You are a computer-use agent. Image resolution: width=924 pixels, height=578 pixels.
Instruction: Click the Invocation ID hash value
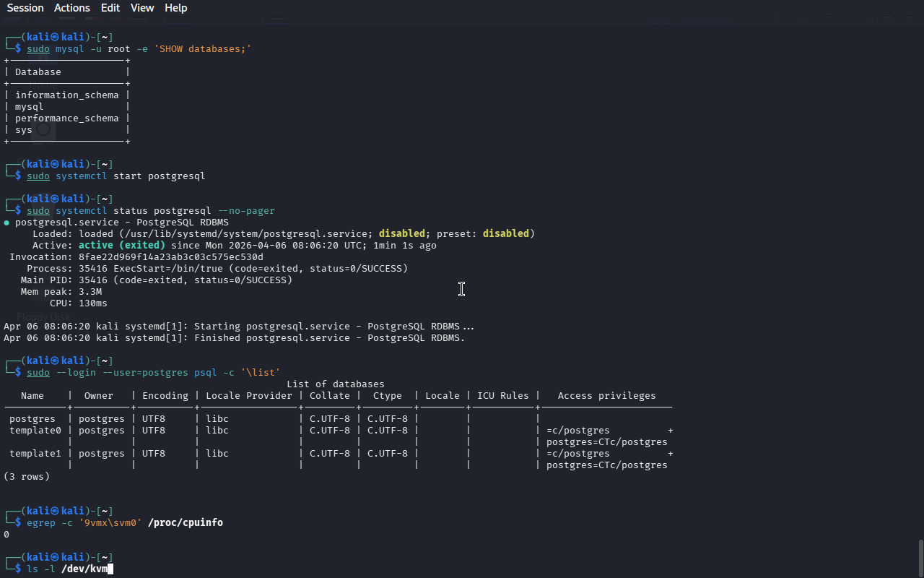(x=170, y=257)
